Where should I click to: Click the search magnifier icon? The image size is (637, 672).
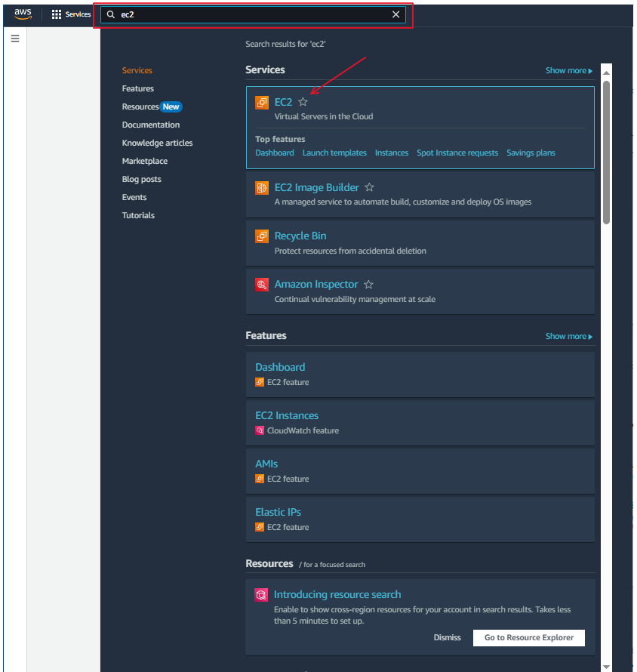pyautogui.click(x=110, y=14)
